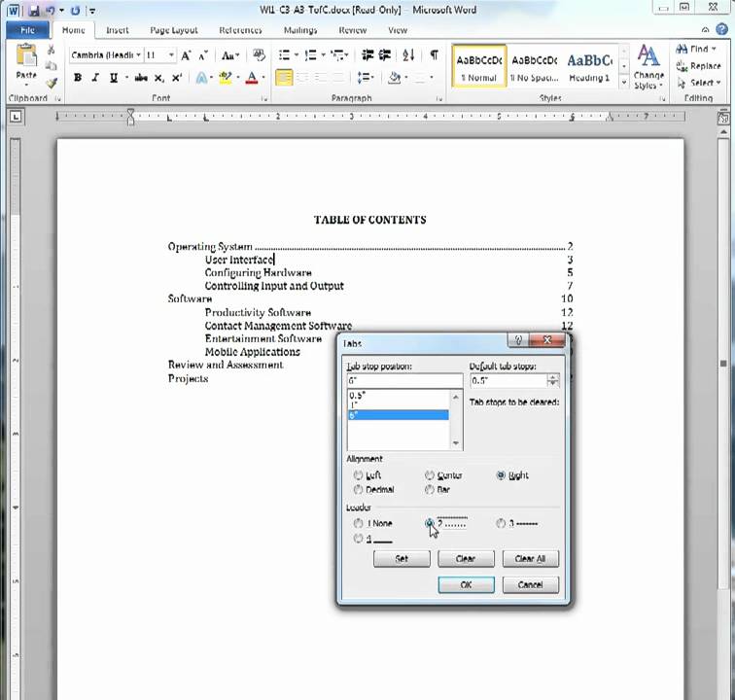Select dotted leader option 2

430,523
